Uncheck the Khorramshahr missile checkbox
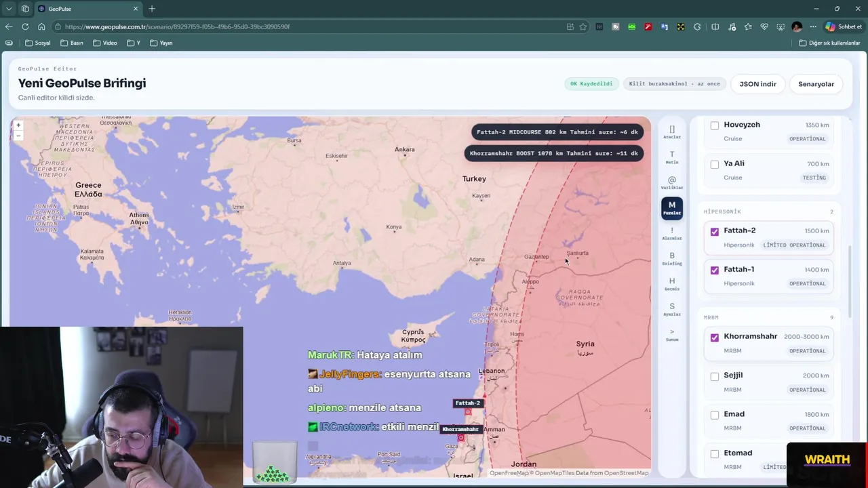Image resolution: width=868 pixels, height=488 pixels. [x=715, y=338]
